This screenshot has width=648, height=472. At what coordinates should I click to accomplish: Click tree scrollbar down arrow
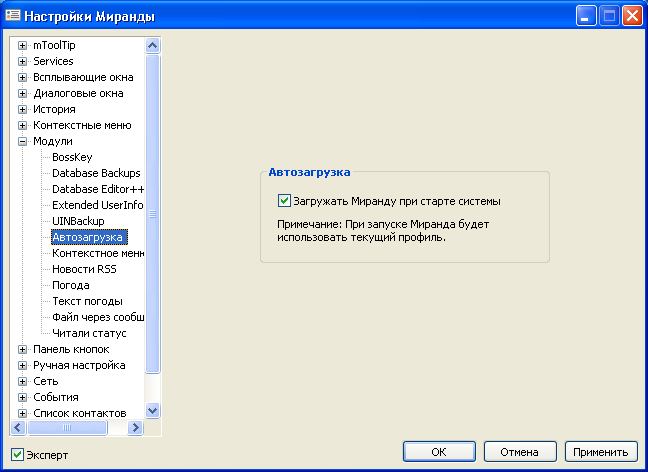(x=152, y=411)
